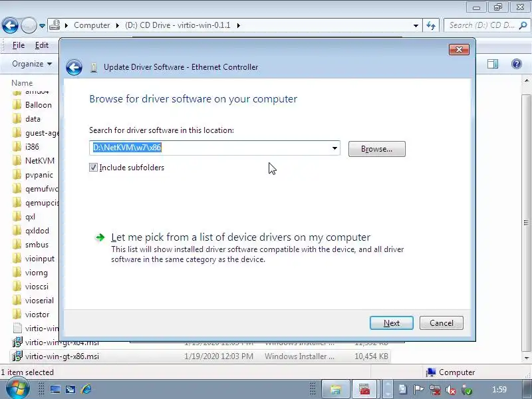Click Computer in the address breadcrumb
This screenshot has width=532, height=399.
coord(92,25)
